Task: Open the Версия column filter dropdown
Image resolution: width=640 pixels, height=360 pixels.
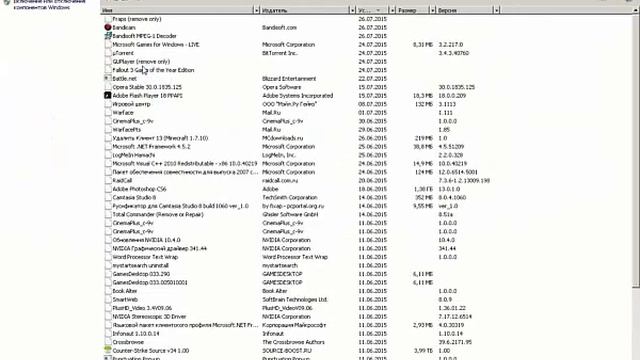Action: click(496, 10)
